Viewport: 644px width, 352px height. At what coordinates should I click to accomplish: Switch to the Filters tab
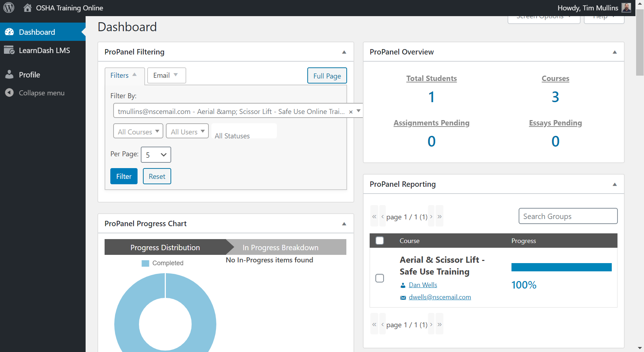tap(124, 76)
